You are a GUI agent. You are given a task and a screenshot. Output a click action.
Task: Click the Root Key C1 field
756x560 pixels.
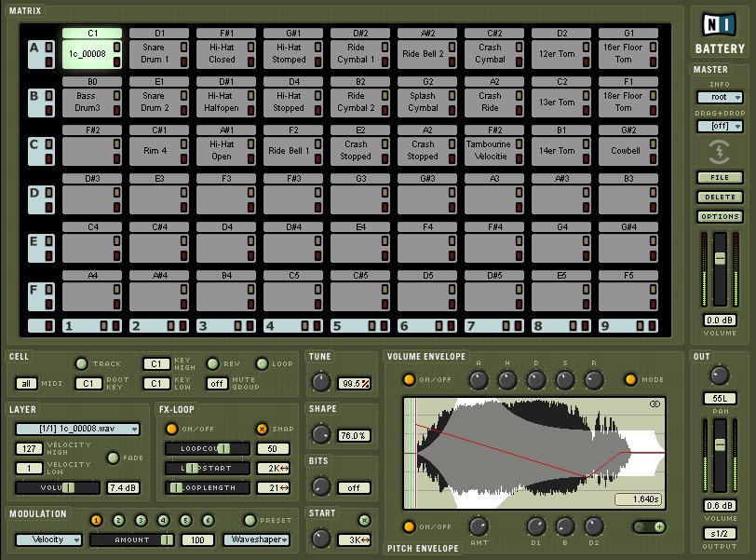click(88, 384)
